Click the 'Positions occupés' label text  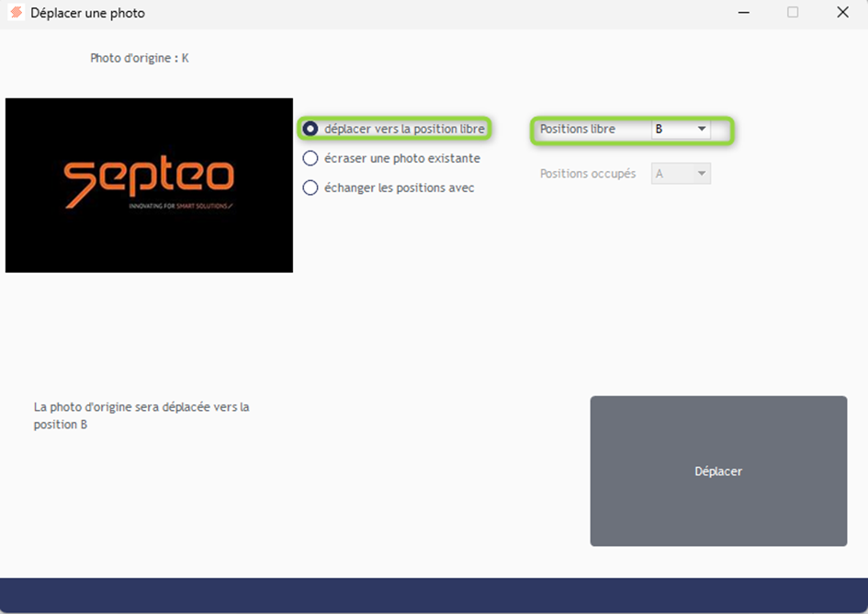[588, 173]
